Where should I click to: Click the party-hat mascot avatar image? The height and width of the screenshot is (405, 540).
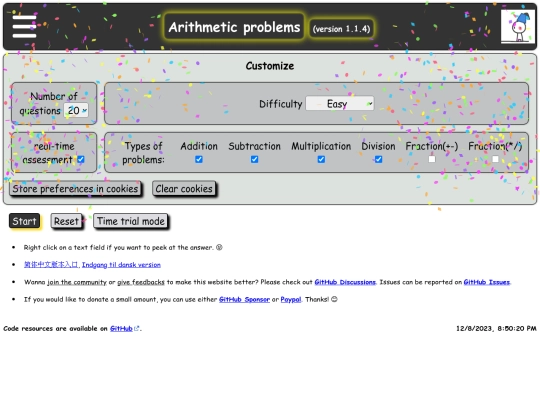pyautogui.click(x=518, y=27)
